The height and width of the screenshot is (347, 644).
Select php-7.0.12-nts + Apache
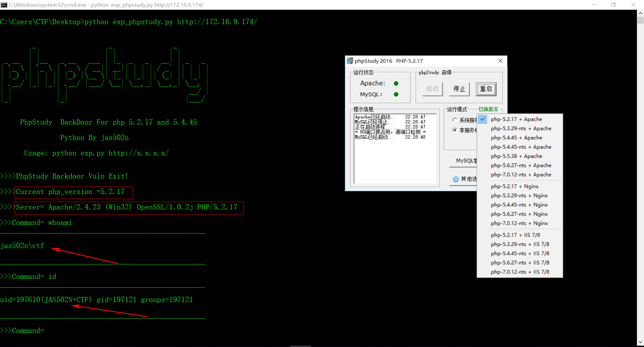pyautogui.click(x=520, y=175)
